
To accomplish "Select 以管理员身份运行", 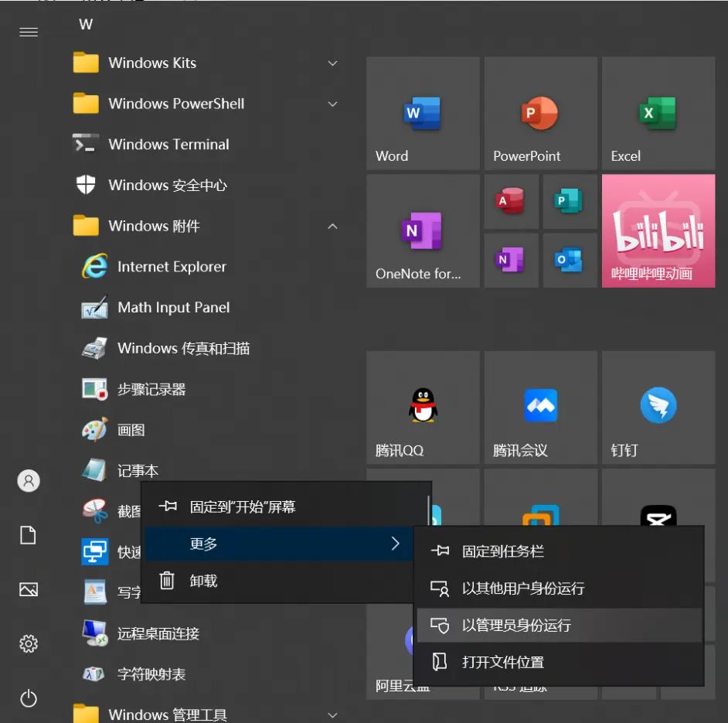I will click(x=559, y=626).
